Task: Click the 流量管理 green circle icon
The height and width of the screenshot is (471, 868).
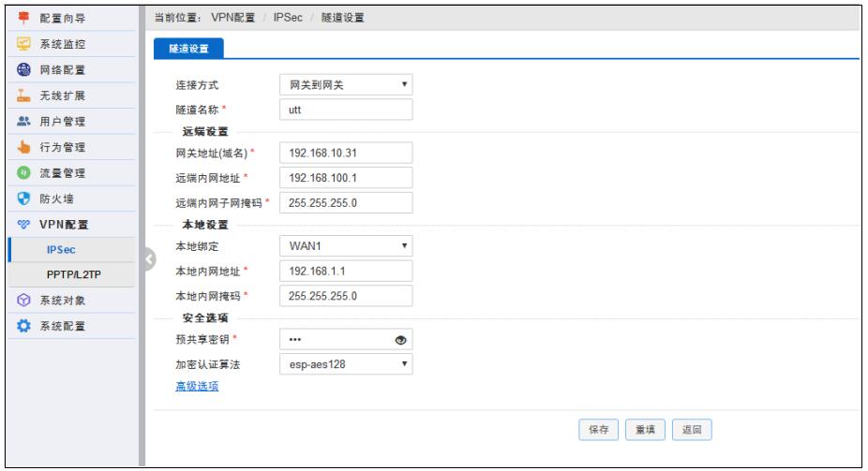Action: coord(23,173)
